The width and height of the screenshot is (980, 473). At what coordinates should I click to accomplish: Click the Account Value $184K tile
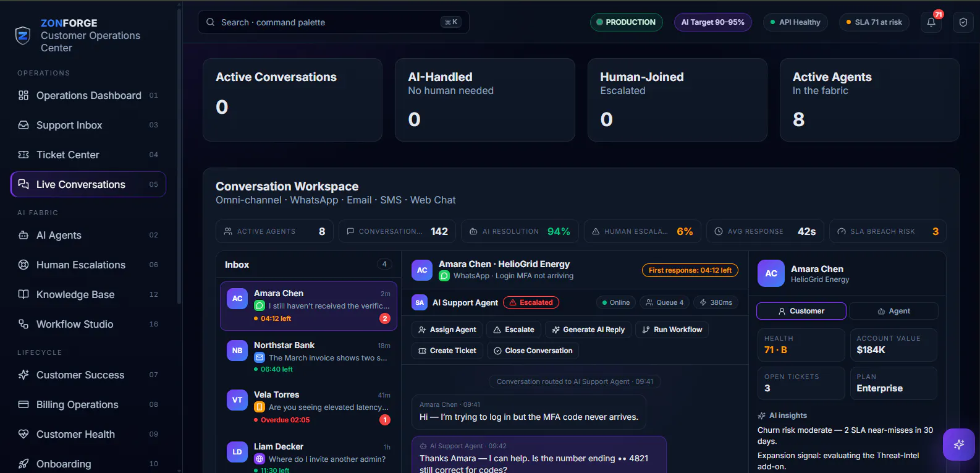893,344
